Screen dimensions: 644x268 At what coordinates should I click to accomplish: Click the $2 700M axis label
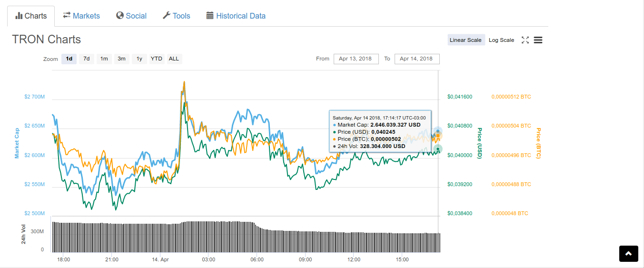[34, 97]
